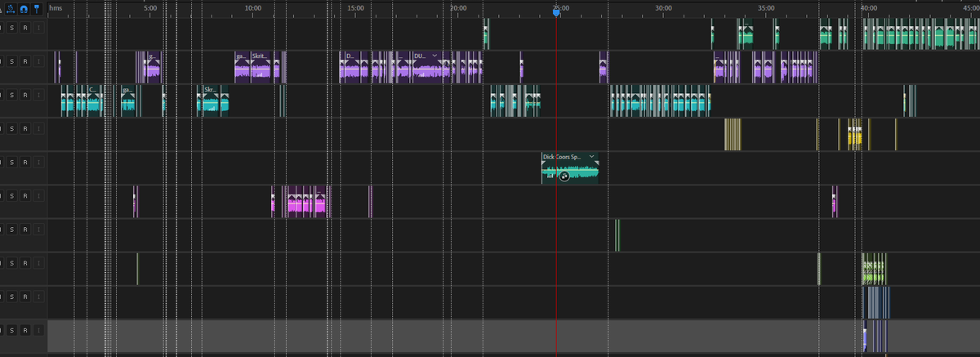
Task: Select the bright yellow clip near 40:00
Action: click(x=855, y=135)
